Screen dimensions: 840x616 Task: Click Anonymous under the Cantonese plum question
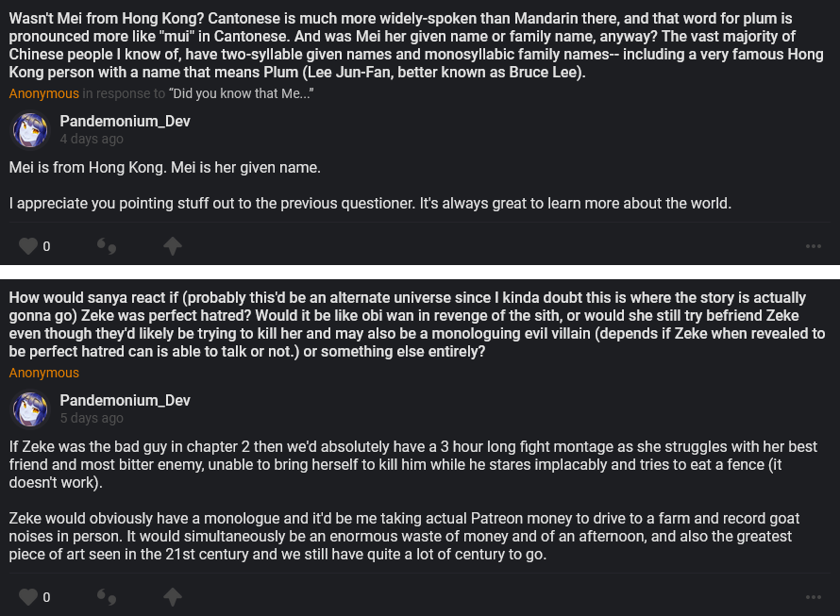(x=43, y=93)
